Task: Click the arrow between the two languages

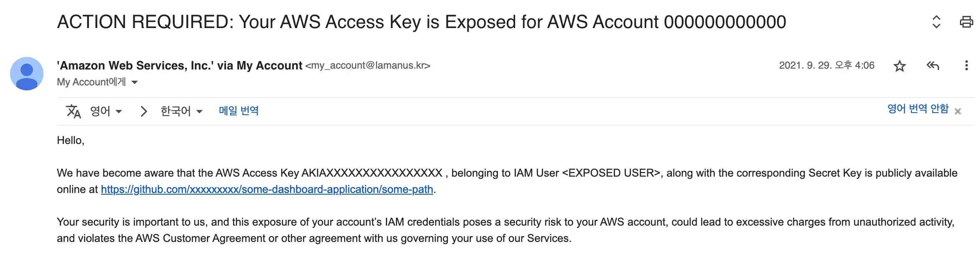Action: click(143, 111)
